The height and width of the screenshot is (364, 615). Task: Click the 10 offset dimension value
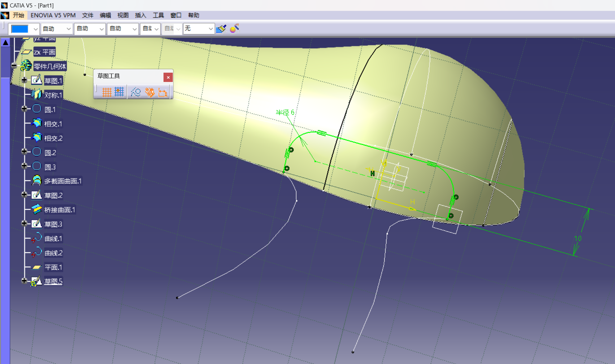coord(578,239)
